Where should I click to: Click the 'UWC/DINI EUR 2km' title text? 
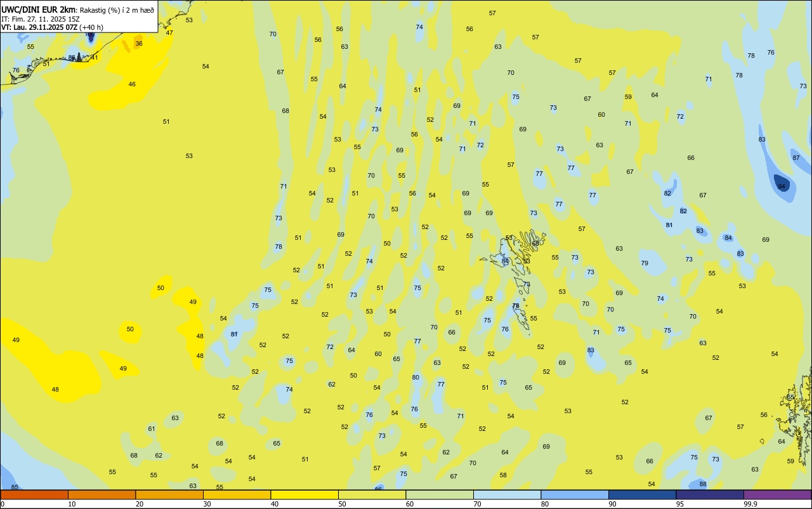(38, 9)
